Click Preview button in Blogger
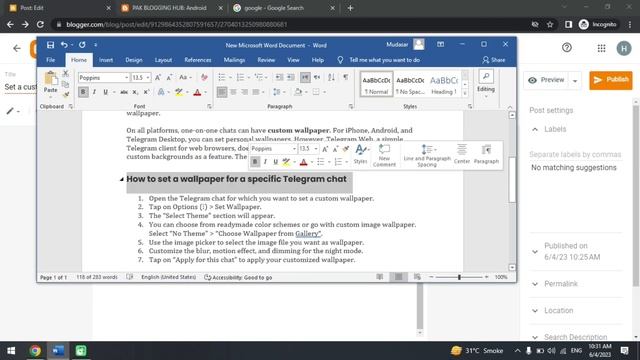This screenshot has width=640, height=360. 547,80
